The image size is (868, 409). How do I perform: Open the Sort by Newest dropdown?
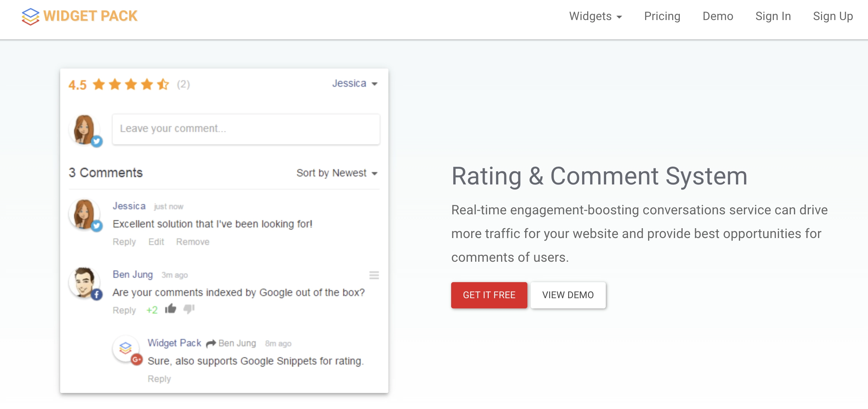coord(337,173)
